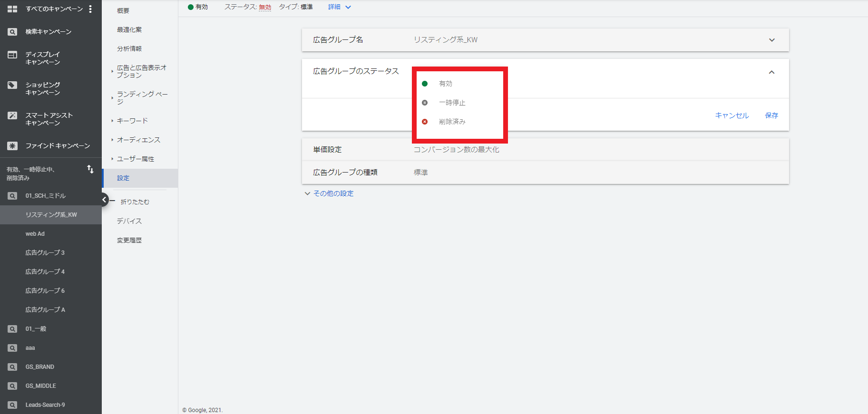Click the search icon beside 01_一般
Viewport: 868px width, 414px height.
tap(12, 329)
